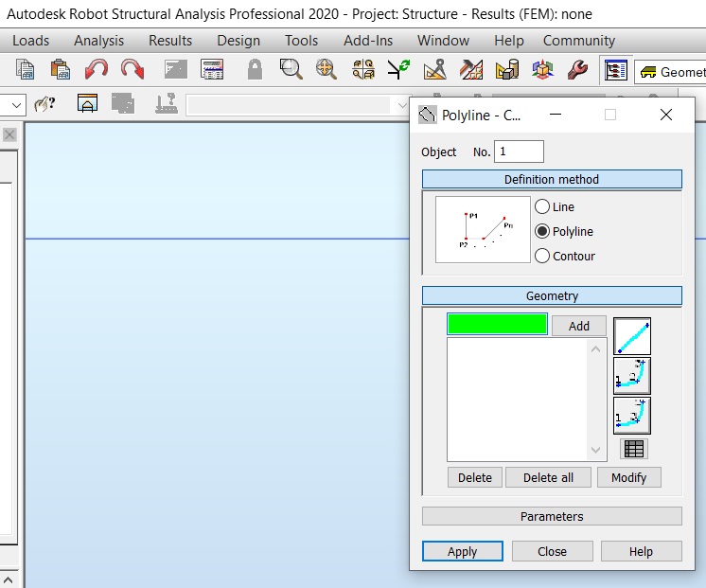Toggle the Object Inspector panel icon
Viewport: 706px width, 588px height.
pos(615,70)
